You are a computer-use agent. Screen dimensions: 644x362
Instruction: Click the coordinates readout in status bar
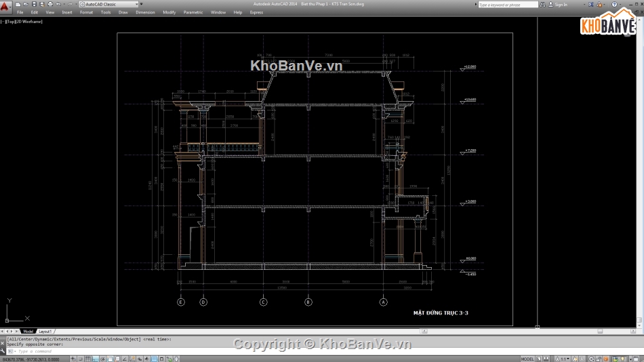(x=31, y=359)
